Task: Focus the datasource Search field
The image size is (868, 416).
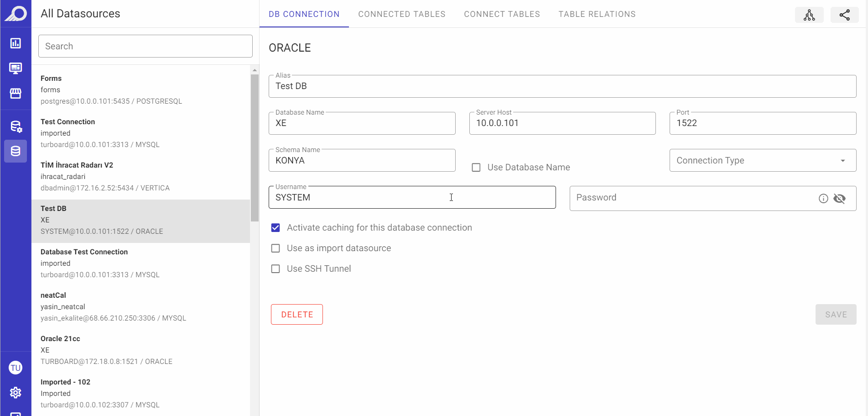Action: pos(146,46)
